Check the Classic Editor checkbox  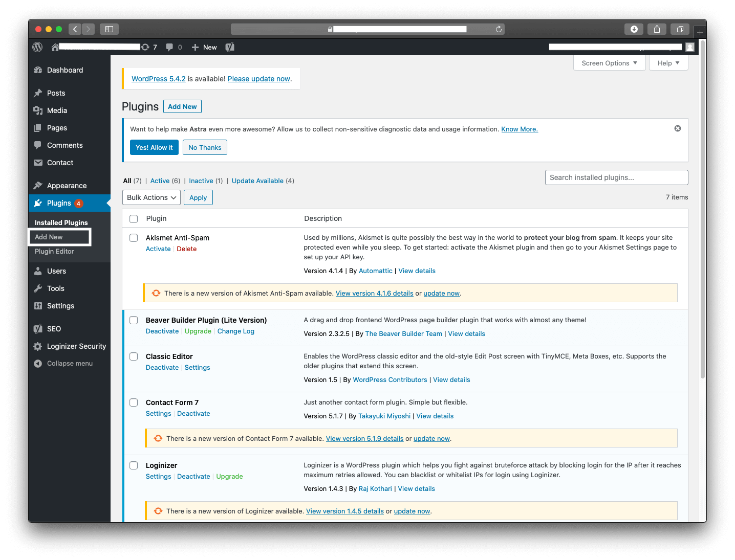[x=134, y=356]
